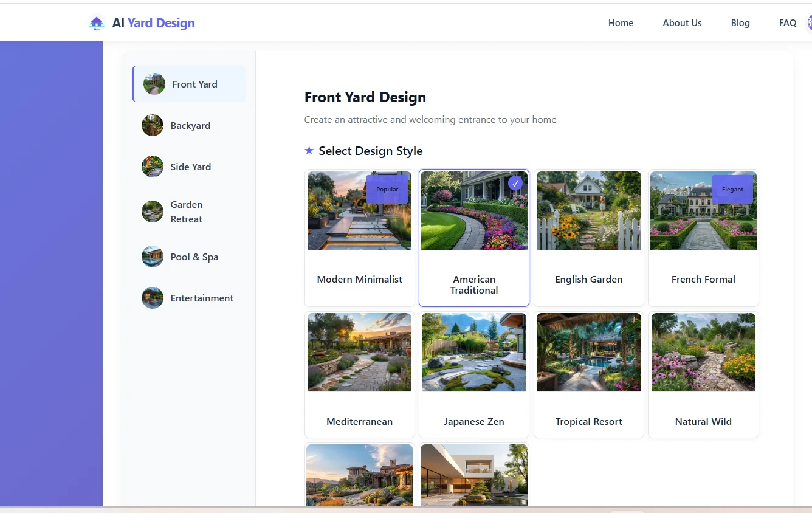Click the welcoming entrance description text
The height and width of the screenshot is (513, 812).
coord(430,120)
